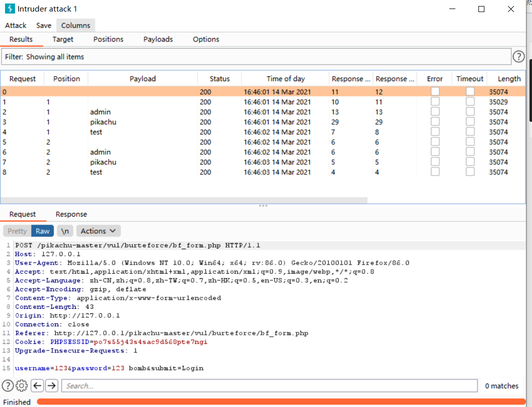532x407 pixels.
Task: Open the Columns menu
Action: tap(76, 26)
